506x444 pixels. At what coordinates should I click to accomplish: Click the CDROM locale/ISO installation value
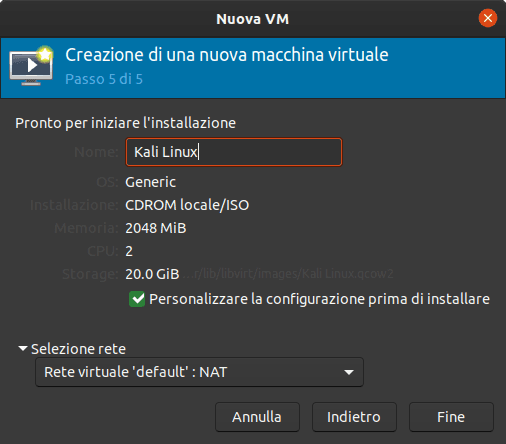pyautogui.click(x=187, y=205)
